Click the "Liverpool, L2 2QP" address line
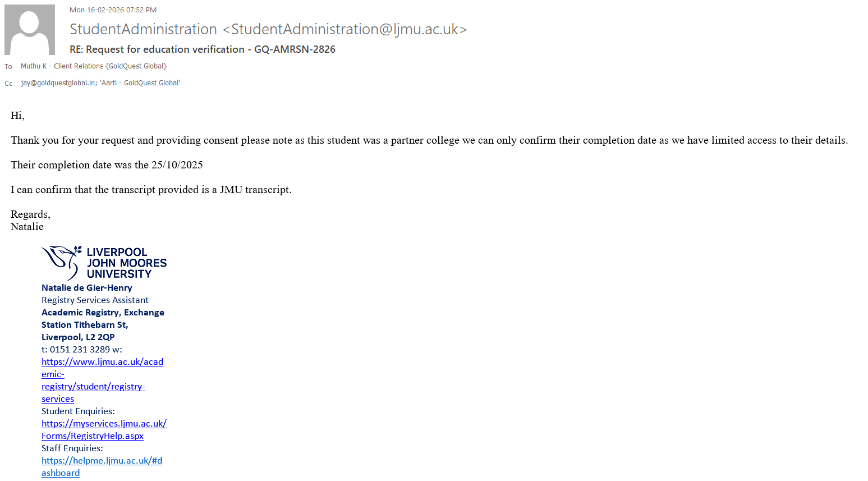Image resolution: width=868 pixels, height=481 pixels. 78,337
